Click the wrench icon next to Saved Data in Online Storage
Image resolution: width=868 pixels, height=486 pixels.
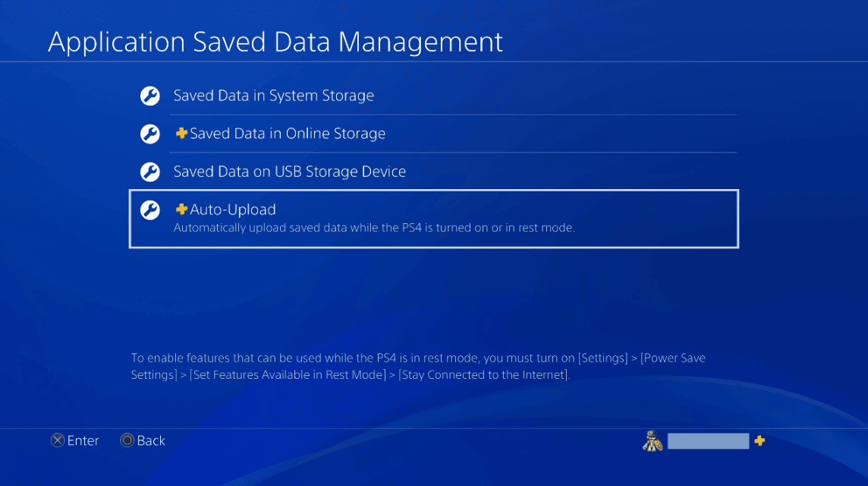click(149, 134)
